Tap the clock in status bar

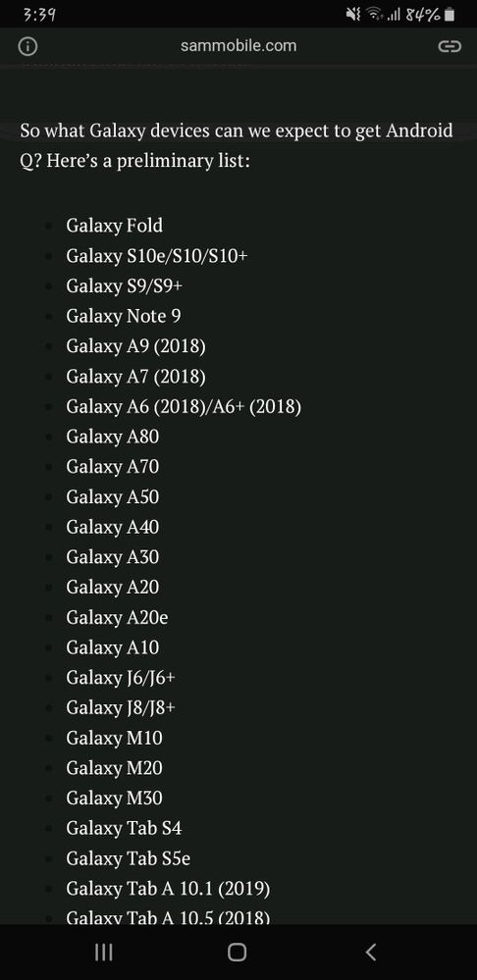coord(39,15)
